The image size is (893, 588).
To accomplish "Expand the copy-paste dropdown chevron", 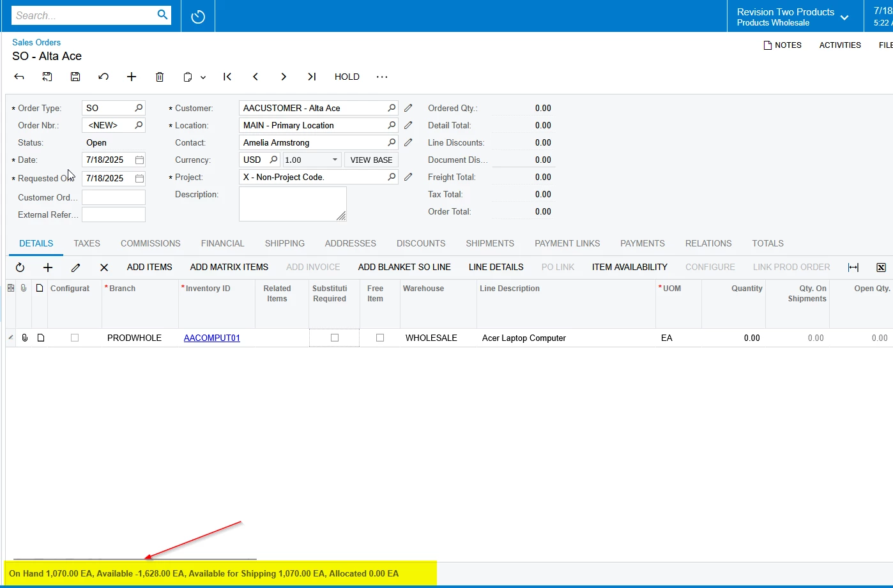I will 203,76.
